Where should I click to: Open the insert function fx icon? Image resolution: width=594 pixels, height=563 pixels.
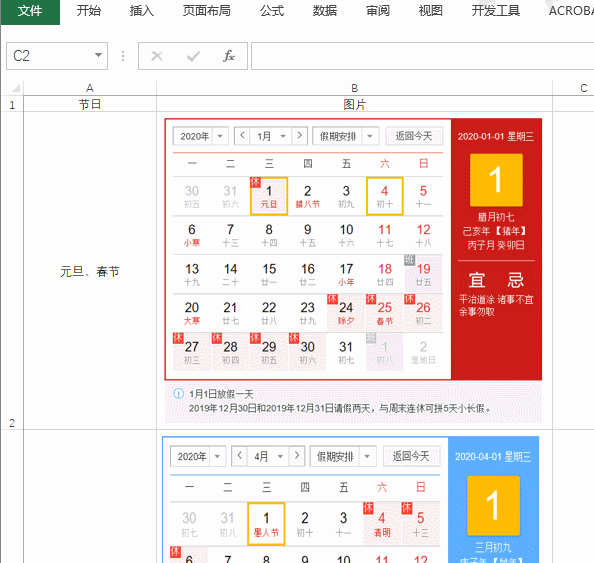[x=229, y=56]
